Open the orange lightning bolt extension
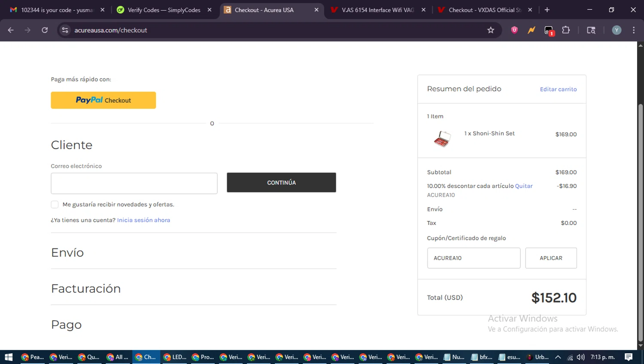Screen dimensions: 644x364 tap(532, 30)
